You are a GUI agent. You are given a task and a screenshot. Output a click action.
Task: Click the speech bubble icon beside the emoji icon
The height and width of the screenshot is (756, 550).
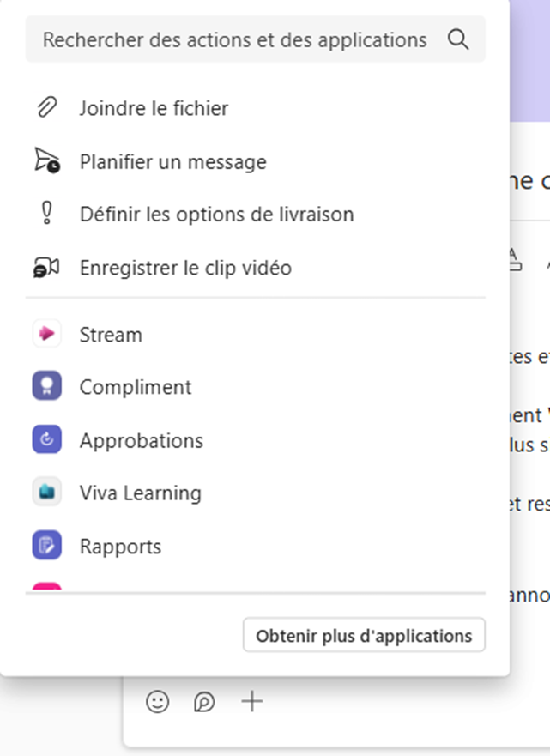click(204, 702)
